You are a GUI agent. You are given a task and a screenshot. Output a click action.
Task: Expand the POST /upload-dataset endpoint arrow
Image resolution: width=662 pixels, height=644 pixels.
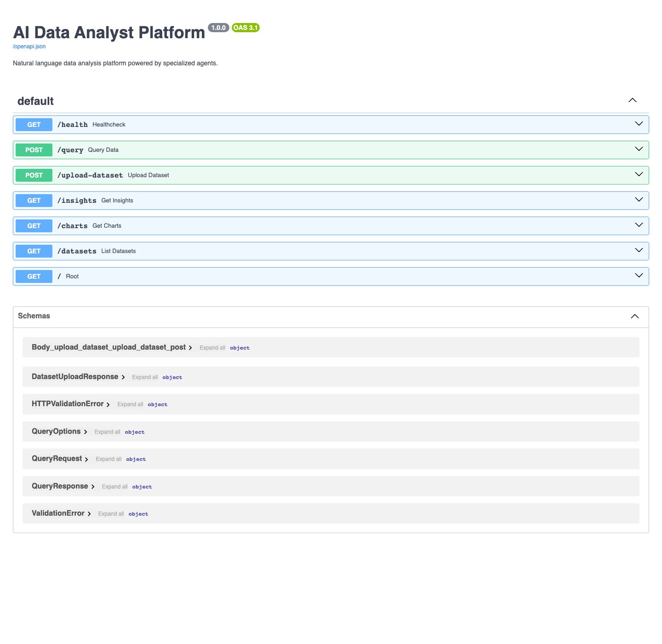point(639,174)
